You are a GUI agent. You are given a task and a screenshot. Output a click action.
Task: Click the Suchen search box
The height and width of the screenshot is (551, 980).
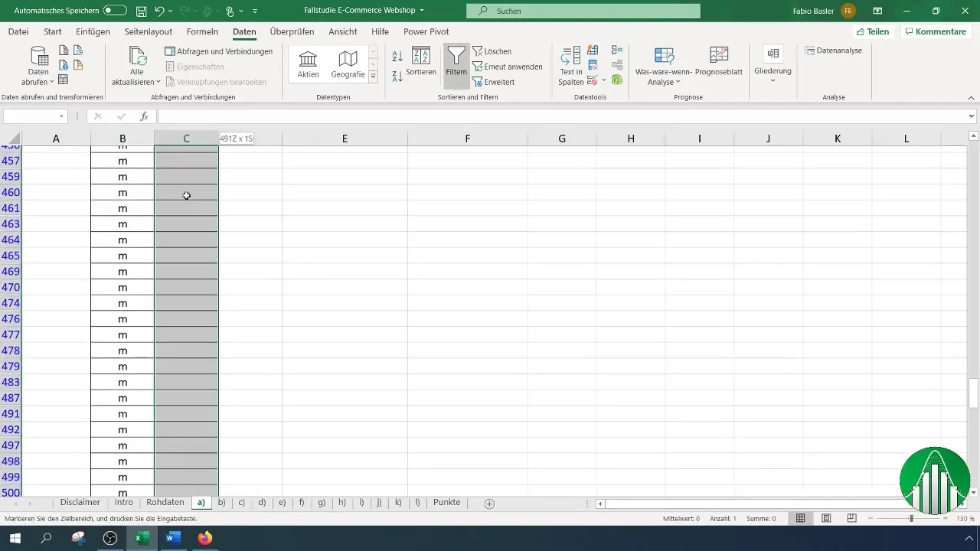pyautogui.click(x=583, y=11)
